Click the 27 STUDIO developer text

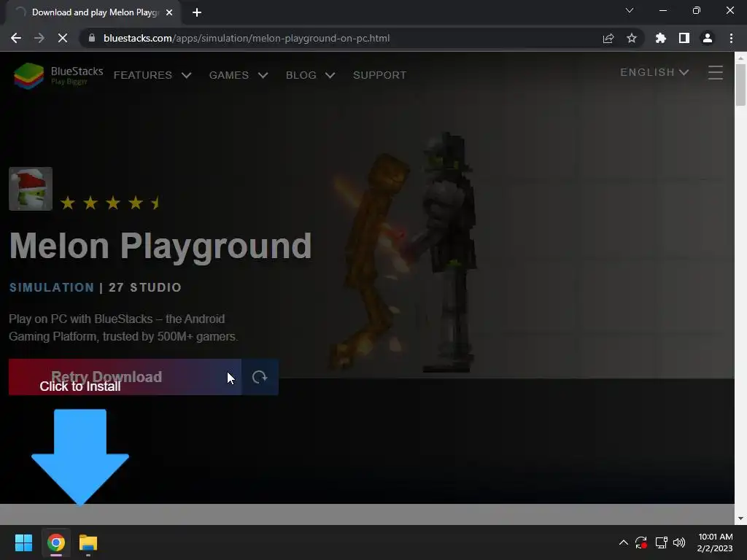click(x=145, y=287)
